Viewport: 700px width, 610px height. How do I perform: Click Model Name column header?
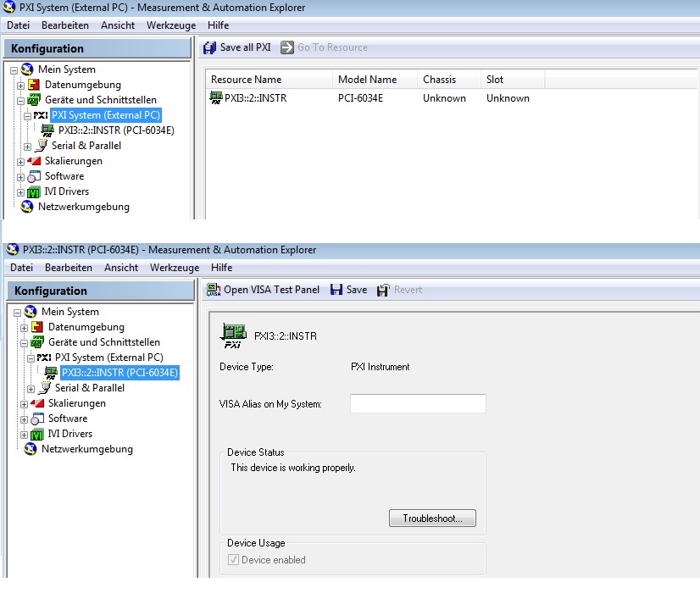pyautogui.click(x=375, y=80)
